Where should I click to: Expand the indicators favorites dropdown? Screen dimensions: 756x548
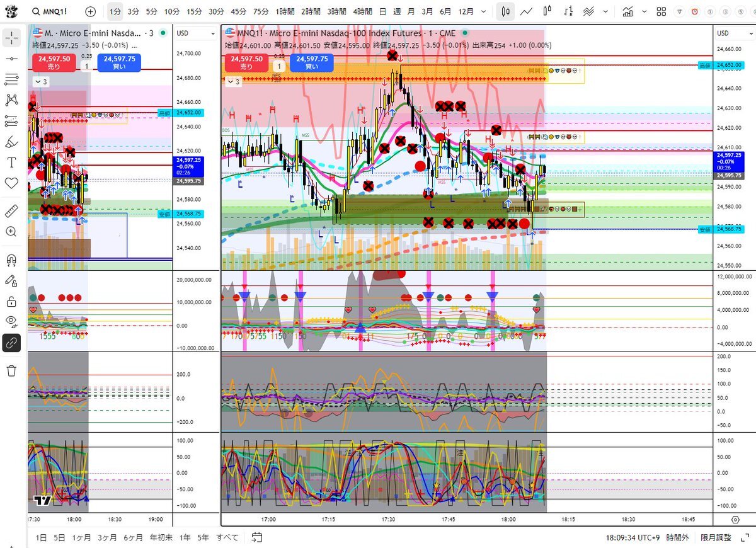644,11
